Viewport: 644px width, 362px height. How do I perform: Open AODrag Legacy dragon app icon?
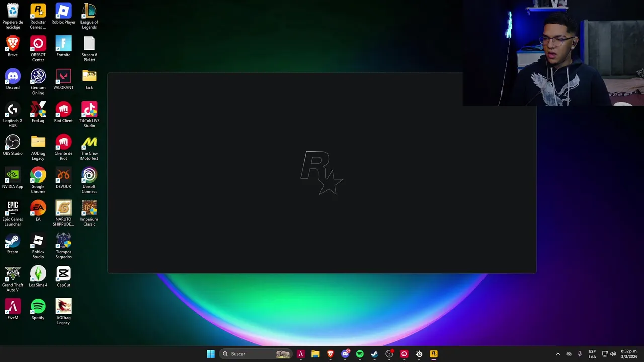(63, 312)
